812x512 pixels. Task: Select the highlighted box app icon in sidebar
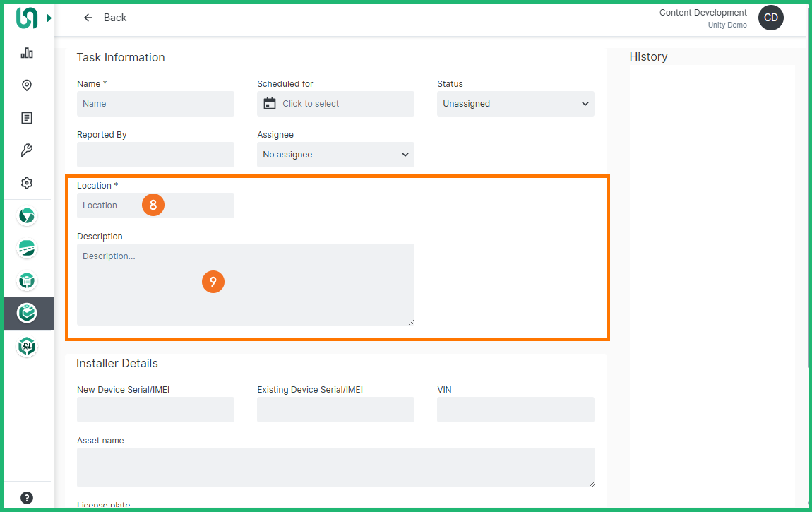point(27,313)
